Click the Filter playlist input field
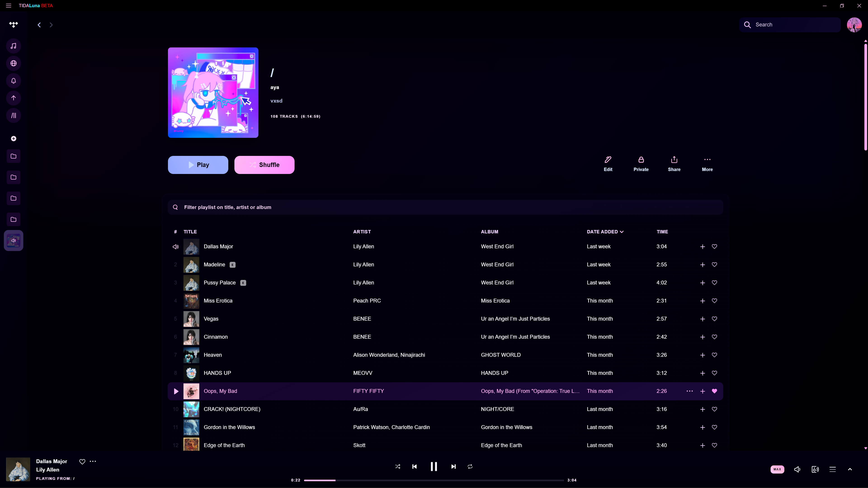 445,207
